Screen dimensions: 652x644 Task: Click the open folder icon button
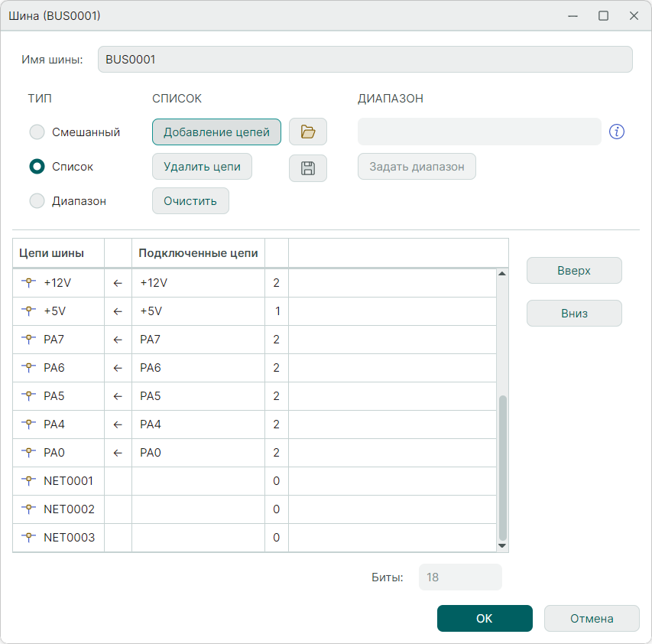308,132
